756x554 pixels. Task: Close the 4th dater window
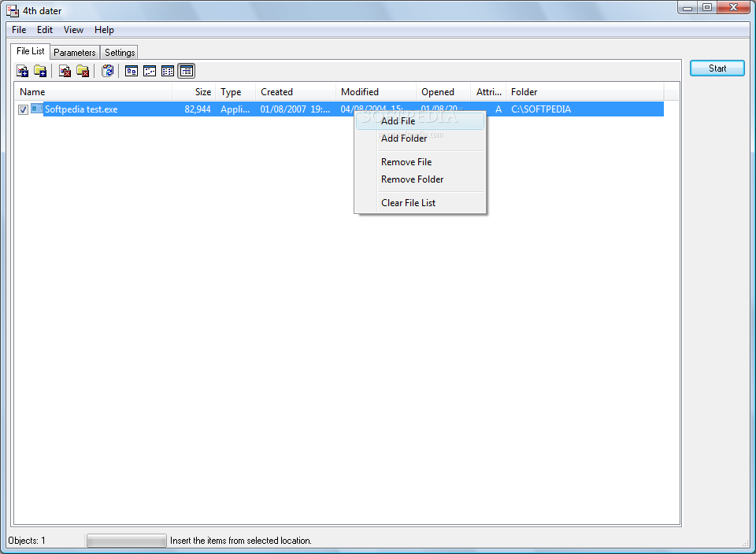tap(733, 8)
